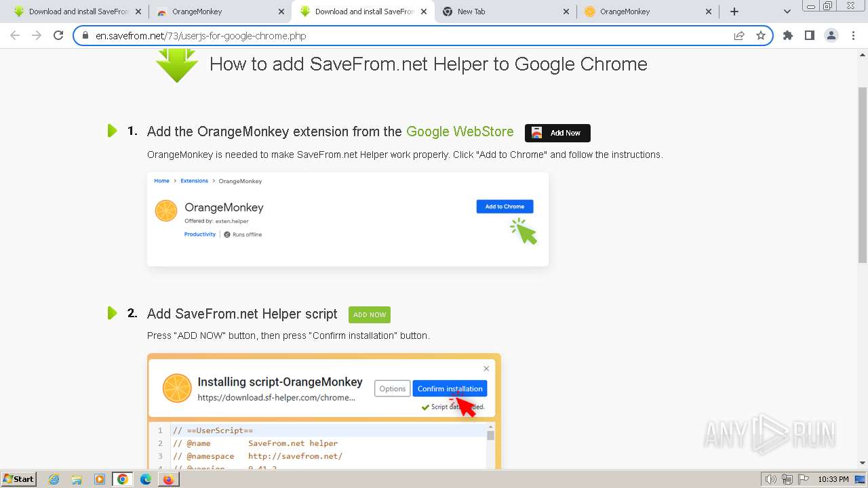Click the OrangeMonkey Add to Chrome screenshot
The image size is (868, 488).
click(348, 219)
